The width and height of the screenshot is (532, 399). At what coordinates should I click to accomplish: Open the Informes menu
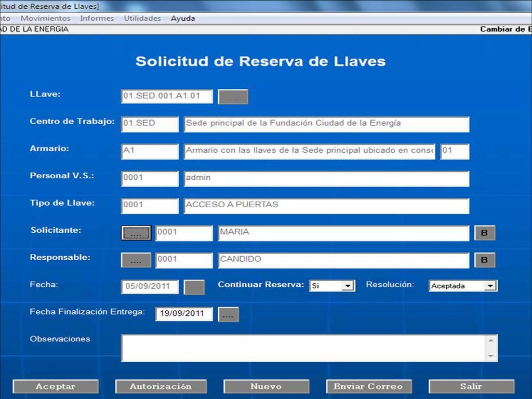point(97,18)
